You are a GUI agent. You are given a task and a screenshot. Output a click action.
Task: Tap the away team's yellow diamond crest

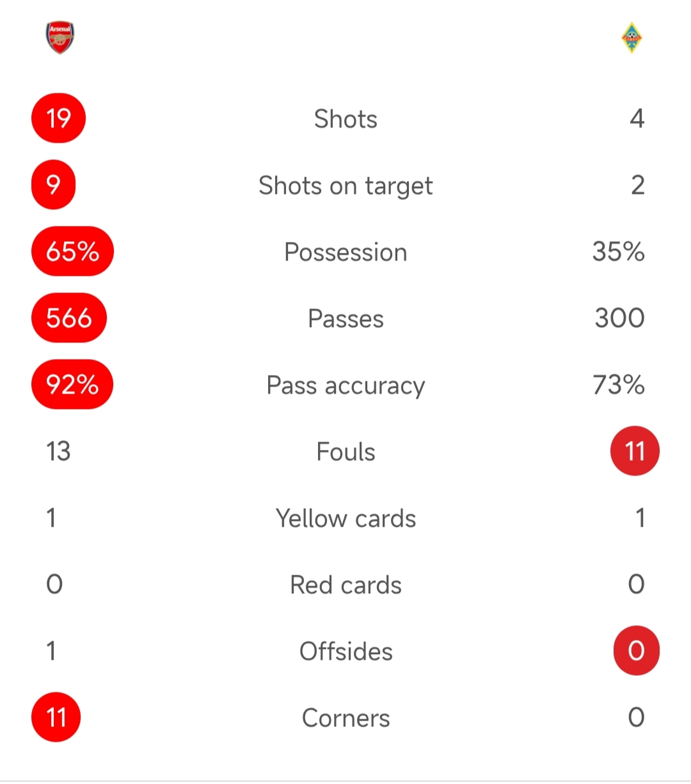(631, 38)
